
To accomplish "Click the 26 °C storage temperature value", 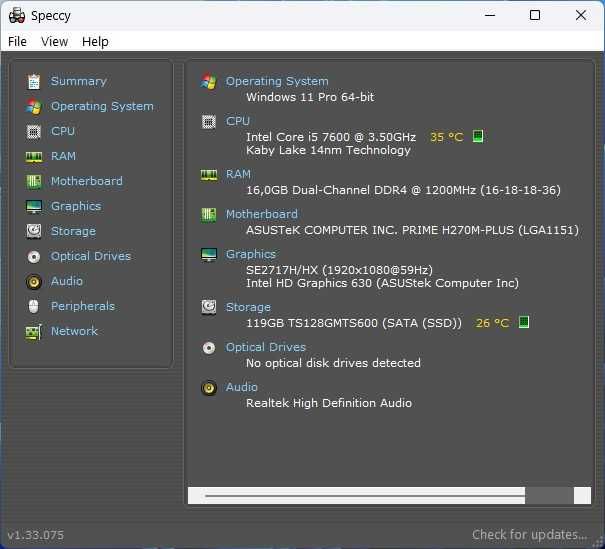I will [492, 323].
